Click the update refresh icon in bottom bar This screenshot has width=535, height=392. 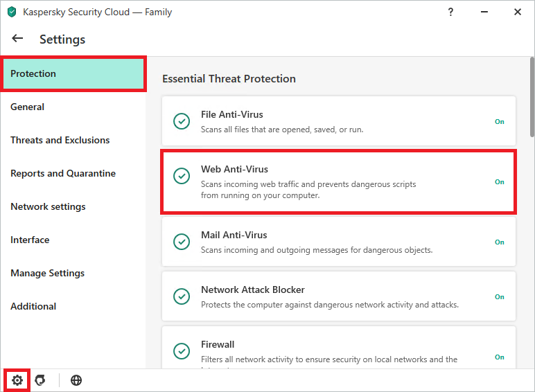coord(40,380)
